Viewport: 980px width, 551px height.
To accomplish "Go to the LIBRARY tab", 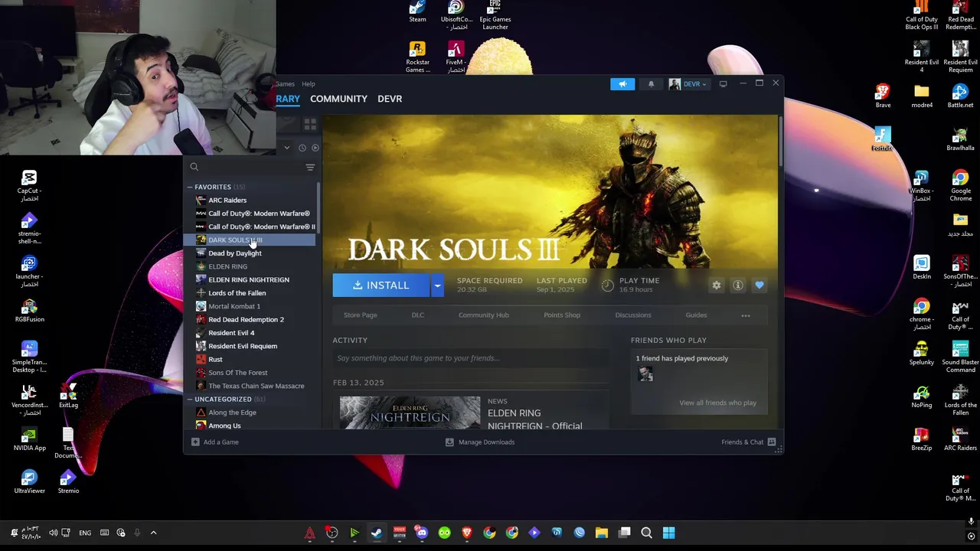I will [x=288, y=99].
